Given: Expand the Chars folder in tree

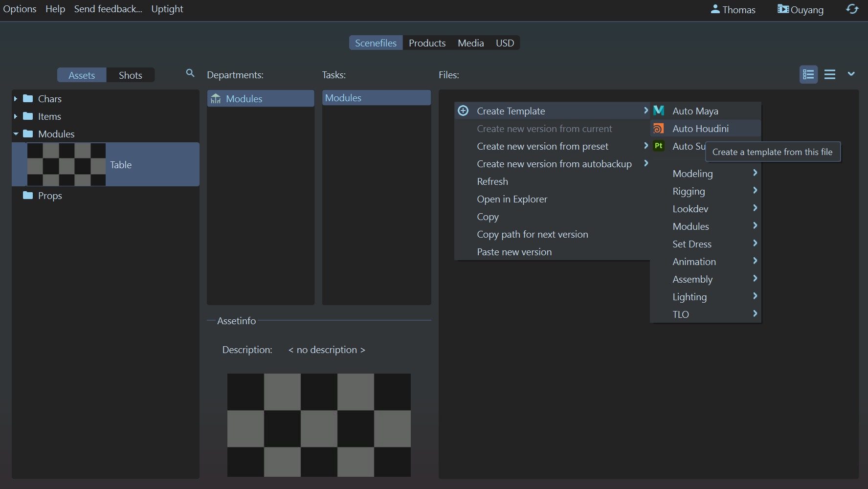Looking at the screenshot, I should 16,99.
